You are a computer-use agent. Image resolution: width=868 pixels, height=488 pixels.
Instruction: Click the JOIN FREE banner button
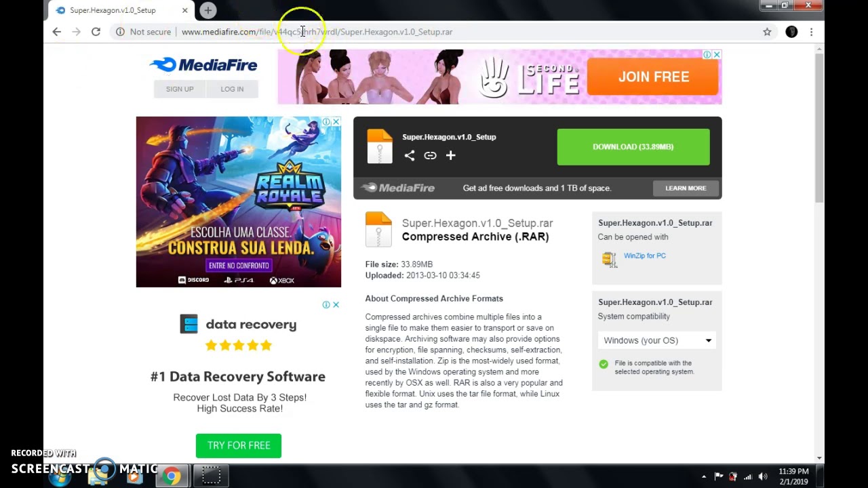(653, 77)
